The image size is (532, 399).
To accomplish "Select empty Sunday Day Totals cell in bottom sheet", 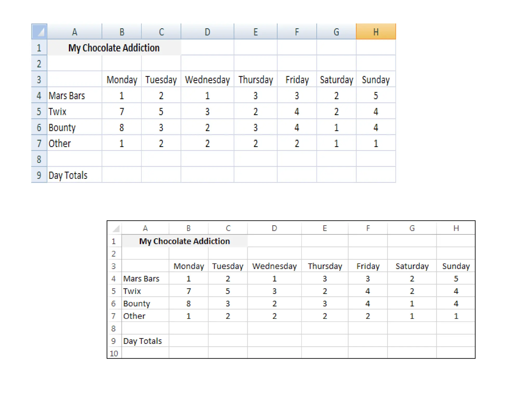I will click(x=456, y=341).
